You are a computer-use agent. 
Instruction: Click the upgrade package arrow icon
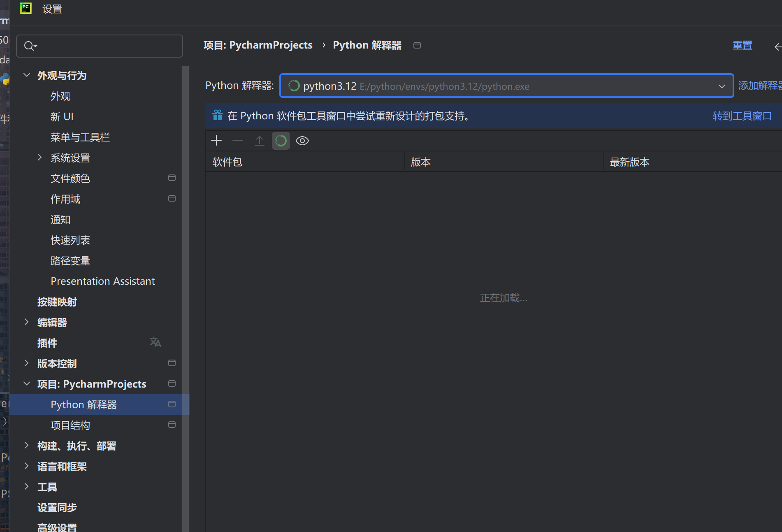coord(260,141)
